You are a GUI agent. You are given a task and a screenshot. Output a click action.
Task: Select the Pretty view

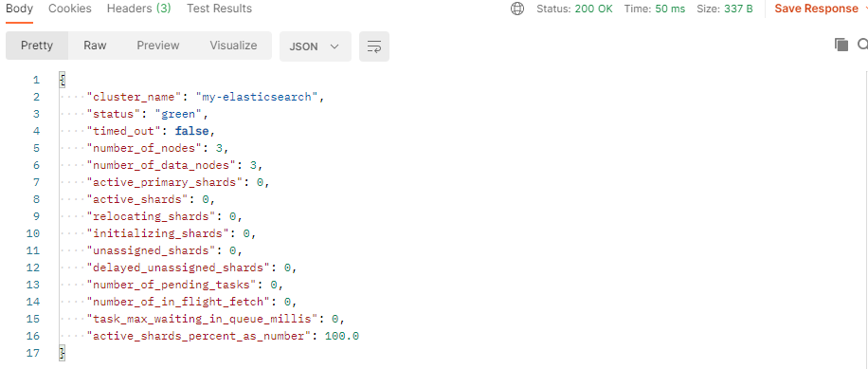click(x=37, y=46)
